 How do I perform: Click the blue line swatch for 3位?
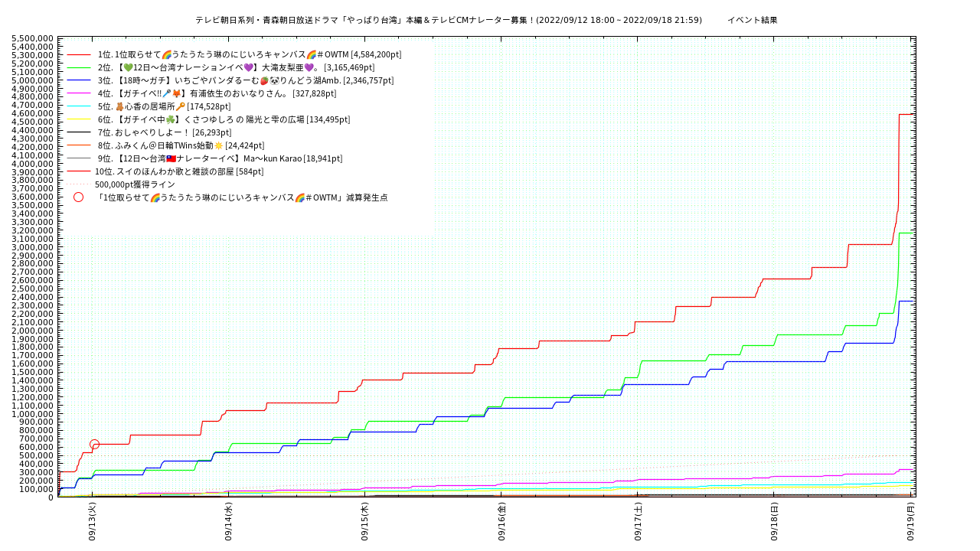click(79, 80)
